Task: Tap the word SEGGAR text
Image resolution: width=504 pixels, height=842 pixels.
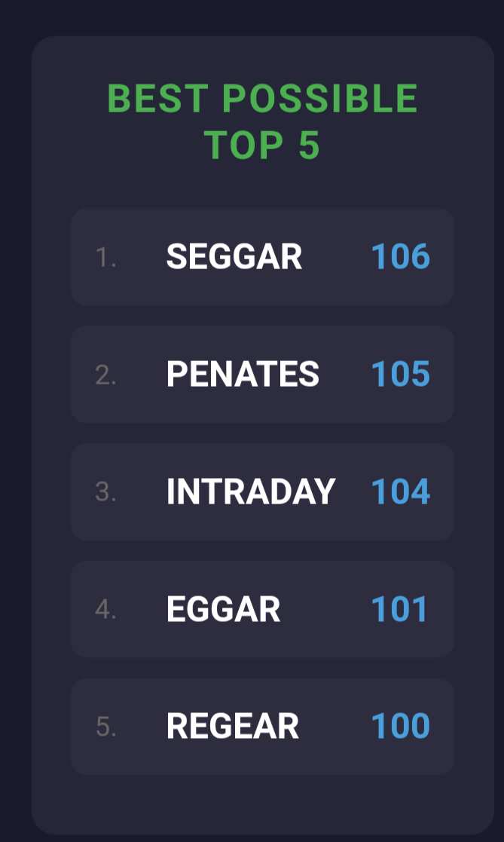Action: [234, 257]
